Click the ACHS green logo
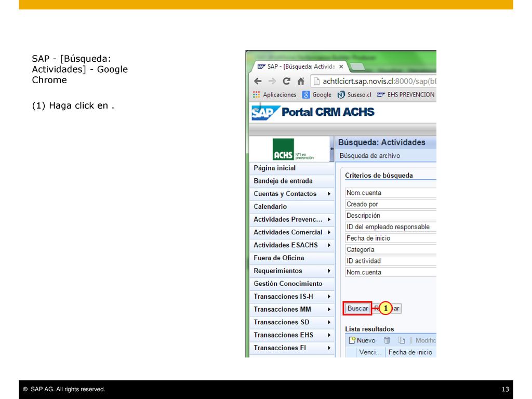Viewport: 532px width, 399px height. coord(283,149)
